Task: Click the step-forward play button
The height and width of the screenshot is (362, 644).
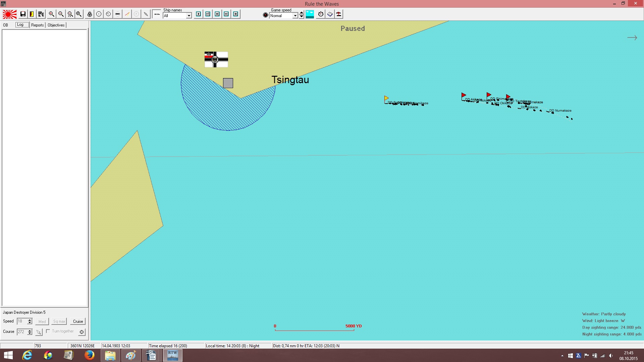Action: point(217,14)
